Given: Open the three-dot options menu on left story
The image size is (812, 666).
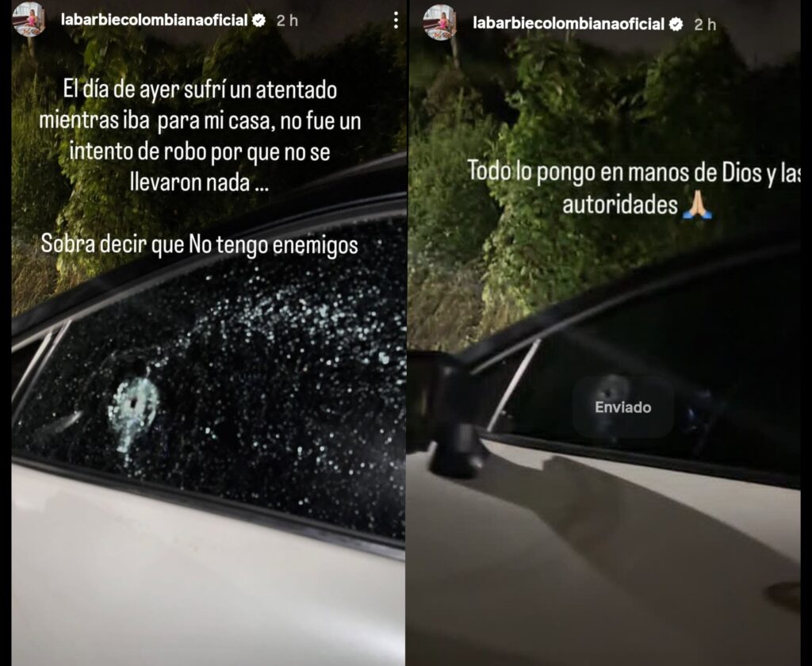Looking at the screenshot, I should tap(396, 20).
